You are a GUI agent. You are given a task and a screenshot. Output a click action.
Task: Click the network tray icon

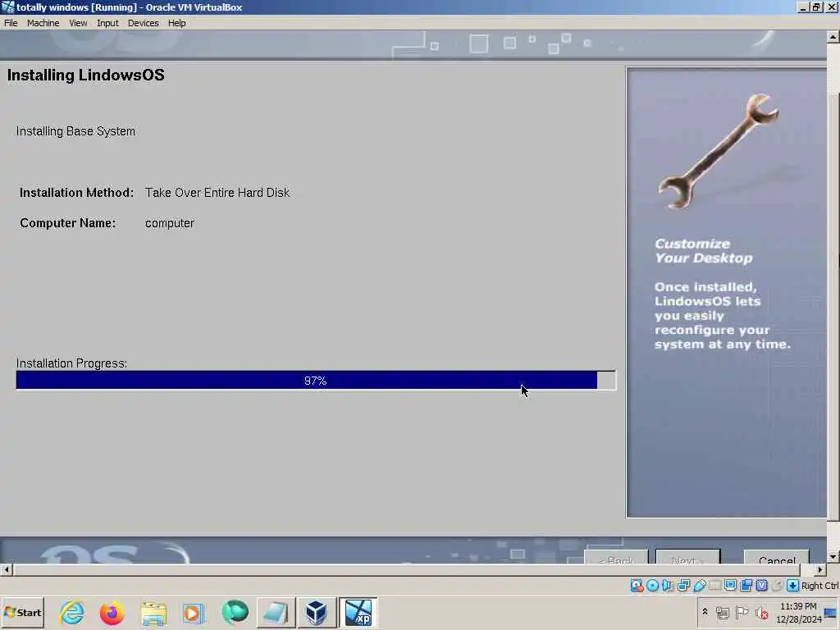(723, 612)
